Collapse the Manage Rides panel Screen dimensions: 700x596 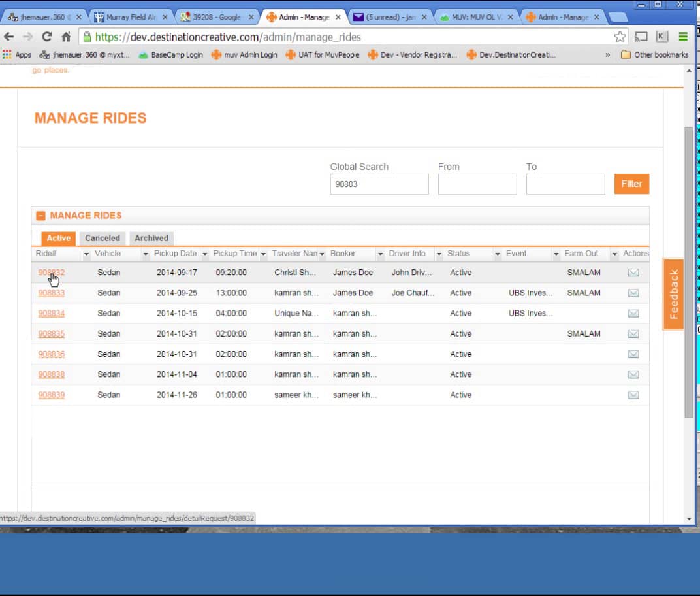[x=40, y=216]
